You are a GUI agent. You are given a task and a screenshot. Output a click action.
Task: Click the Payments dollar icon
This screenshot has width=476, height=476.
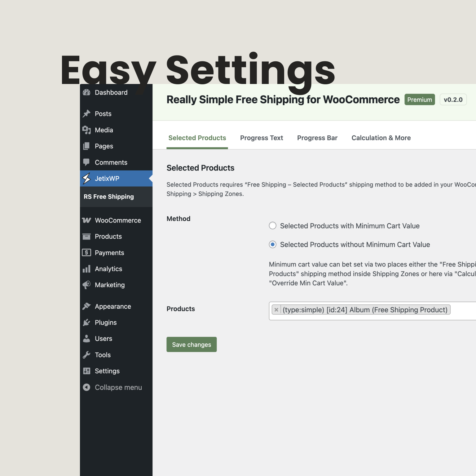pyautogui.click(x=86, y=253)
